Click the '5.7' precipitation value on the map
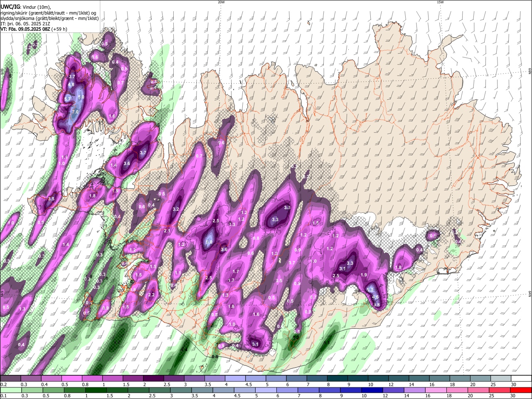Viewport: 532px width, 399px height. (x=68, y=99)
